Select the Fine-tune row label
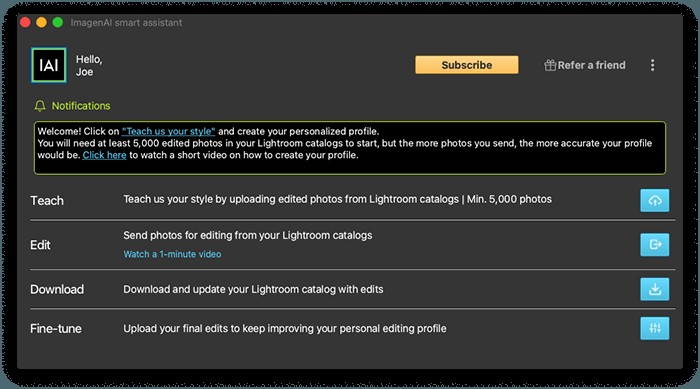Screen dimensions: 700x389 point(56,329)
